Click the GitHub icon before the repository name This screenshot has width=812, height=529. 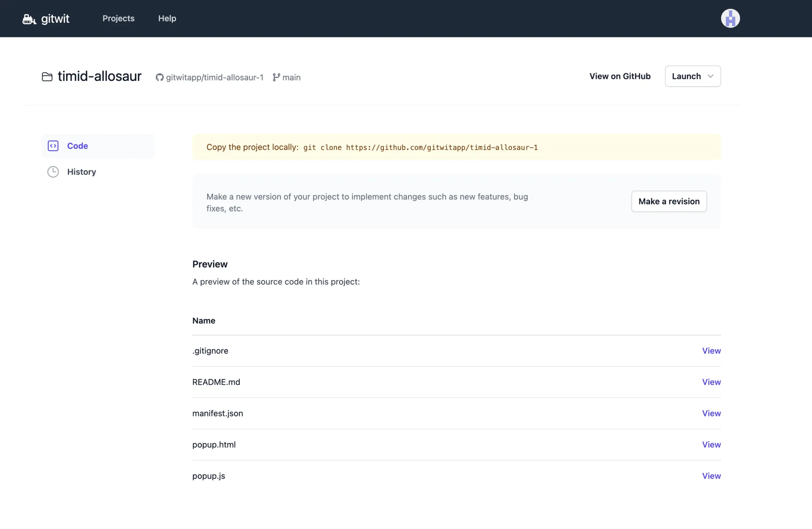coord(159,77)
